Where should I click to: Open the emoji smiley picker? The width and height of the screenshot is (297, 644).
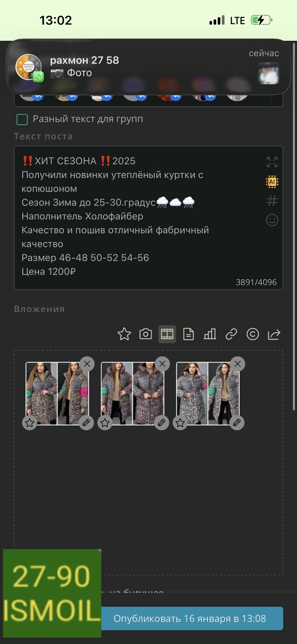272,220
